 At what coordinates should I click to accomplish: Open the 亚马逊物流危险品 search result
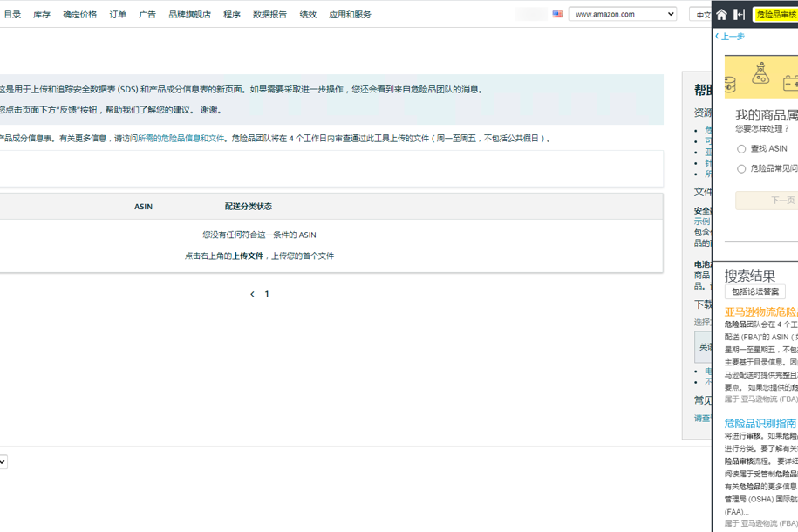click(x=760, y=311)
